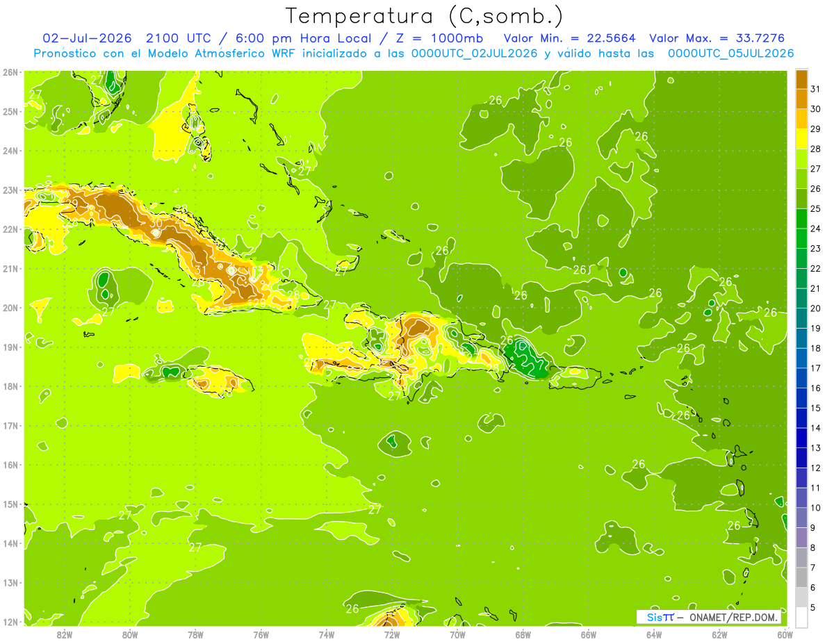The width and height of the screenshot is (834, 644).
Task: Pick the yellow legend band between 28 and 29
Action: pyautogui.click(x=801, y=139)
